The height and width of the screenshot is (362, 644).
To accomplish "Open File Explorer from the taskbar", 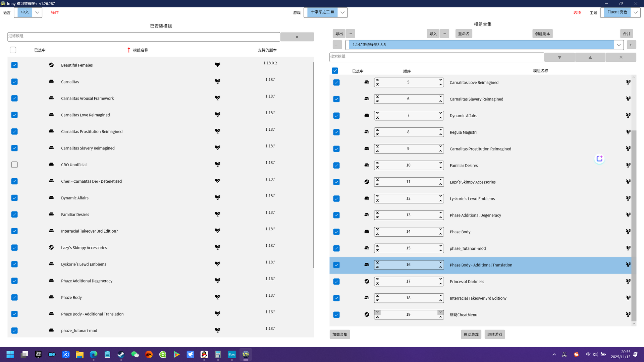I will coord(79,354).
